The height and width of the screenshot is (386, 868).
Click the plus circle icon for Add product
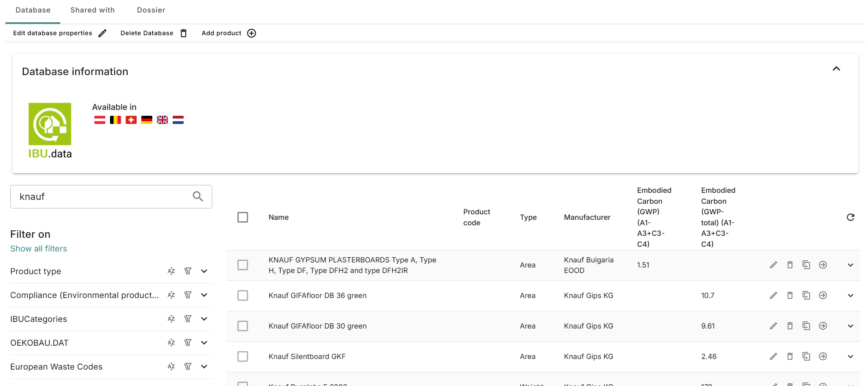click(x=252, y=33)
